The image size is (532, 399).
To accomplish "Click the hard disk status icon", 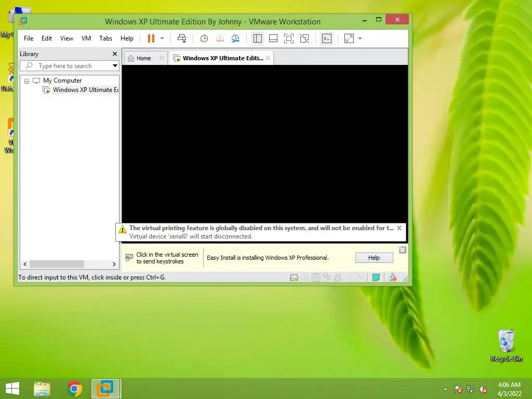I will coord(294,277).
